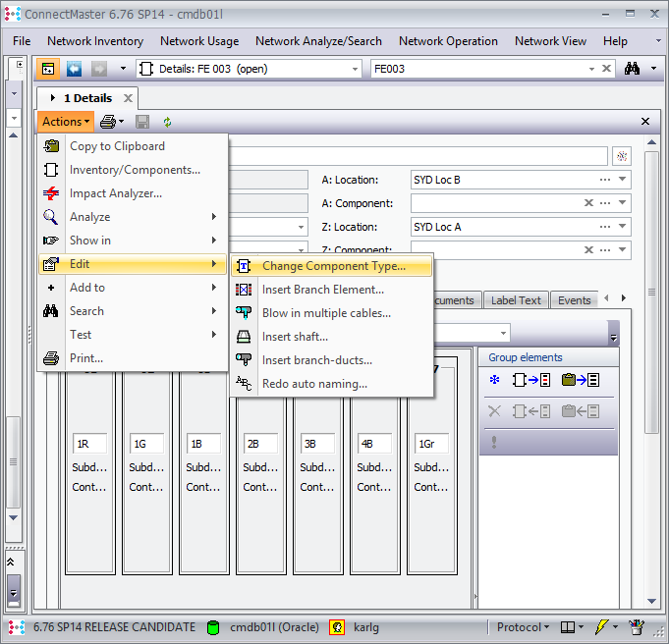
Task: Choose Insert shaft... option
Action: coord(332,337)
